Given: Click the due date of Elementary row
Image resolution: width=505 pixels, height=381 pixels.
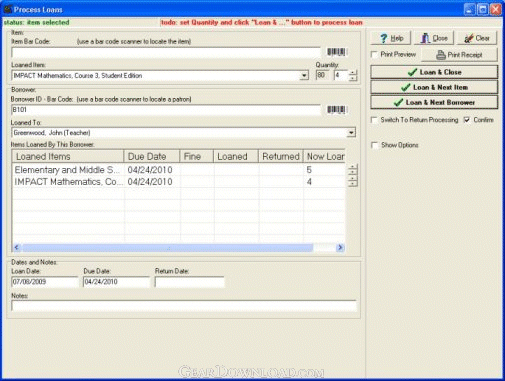Looking at the screenshot, I should [x=150, y=170].
